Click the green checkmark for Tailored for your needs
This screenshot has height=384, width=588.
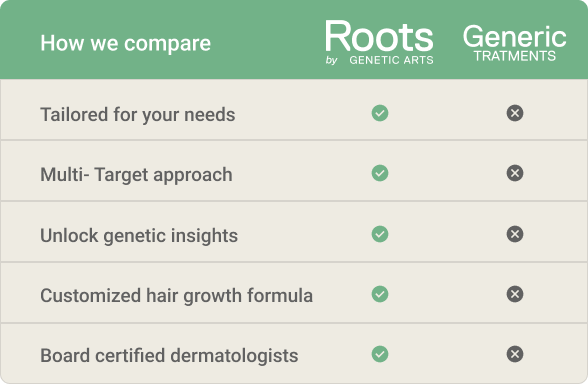tap(380, 113)
